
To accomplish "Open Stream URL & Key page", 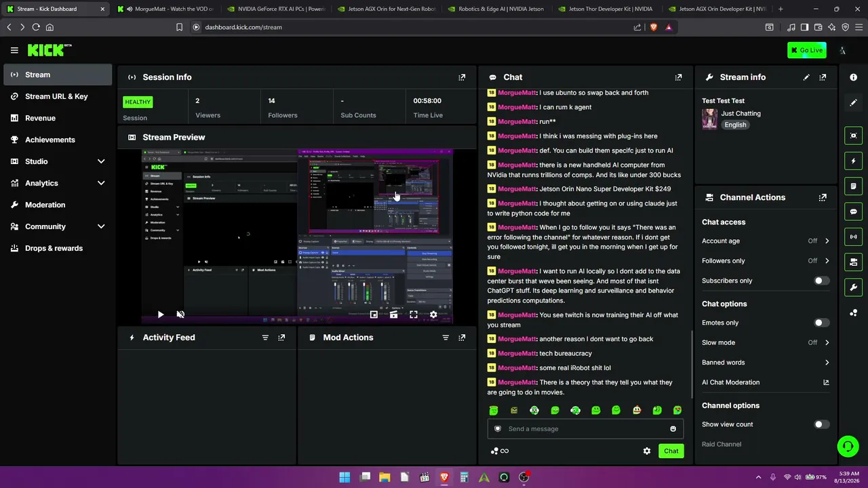I will click(x=58, y=96).
